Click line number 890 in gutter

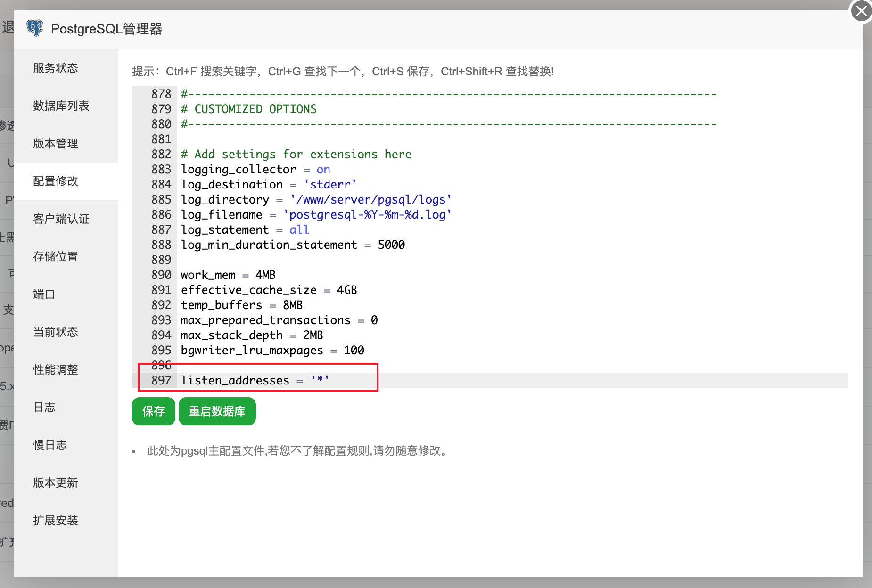pyautogui.click(x=161, y=275)
